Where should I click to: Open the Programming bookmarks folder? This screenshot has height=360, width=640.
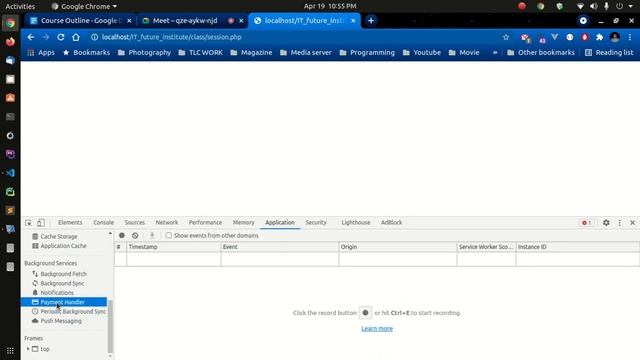[x=367, y=53]
